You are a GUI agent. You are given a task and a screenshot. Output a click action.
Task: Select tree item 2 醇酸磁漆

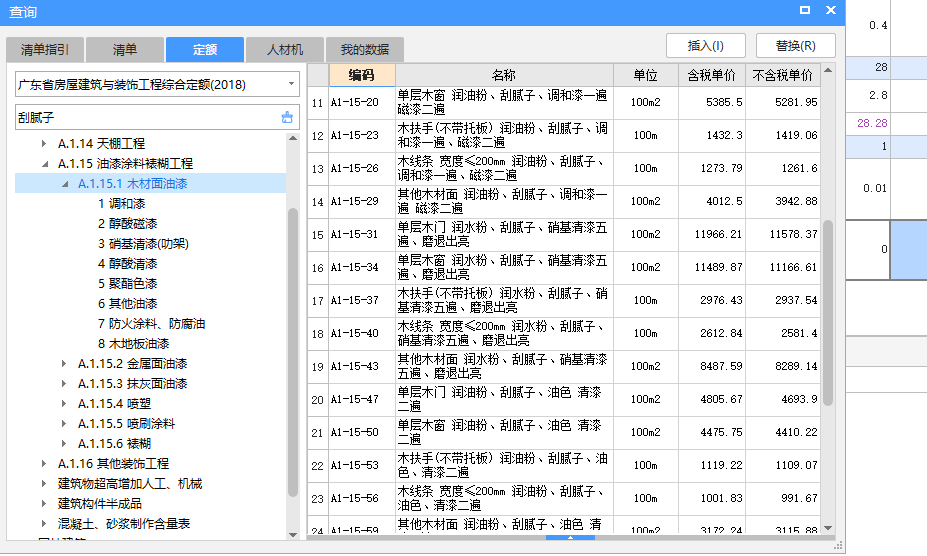(127, 224)
